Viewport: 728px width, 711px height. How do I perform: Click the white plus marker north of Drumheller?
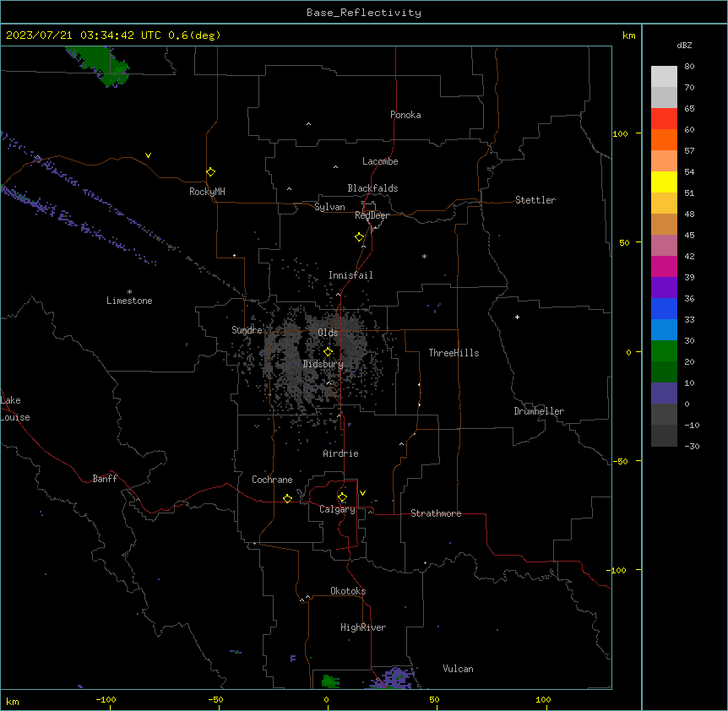517,317
